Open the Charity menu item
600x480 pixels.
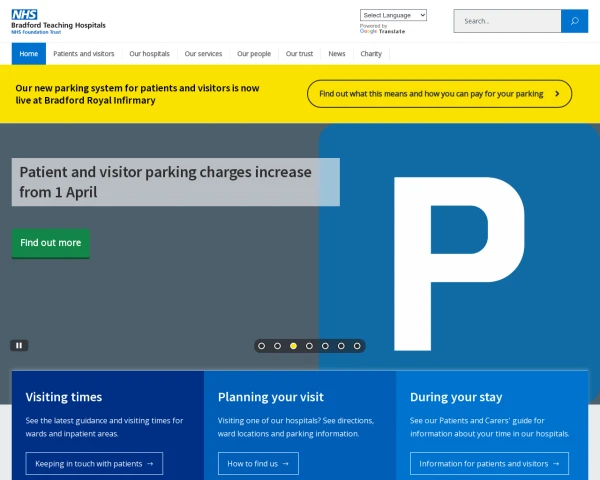coord(371,54)
